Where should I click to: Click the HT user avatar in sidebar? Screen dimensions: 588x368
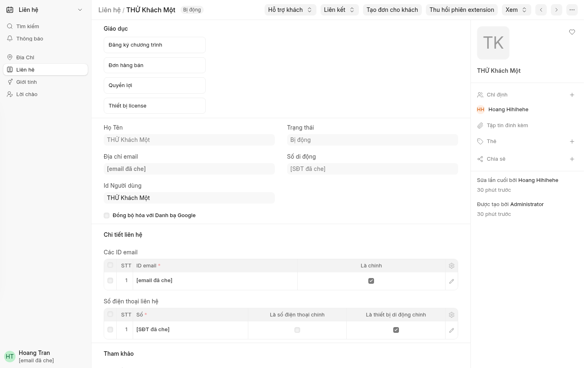(x=10, y=357)
